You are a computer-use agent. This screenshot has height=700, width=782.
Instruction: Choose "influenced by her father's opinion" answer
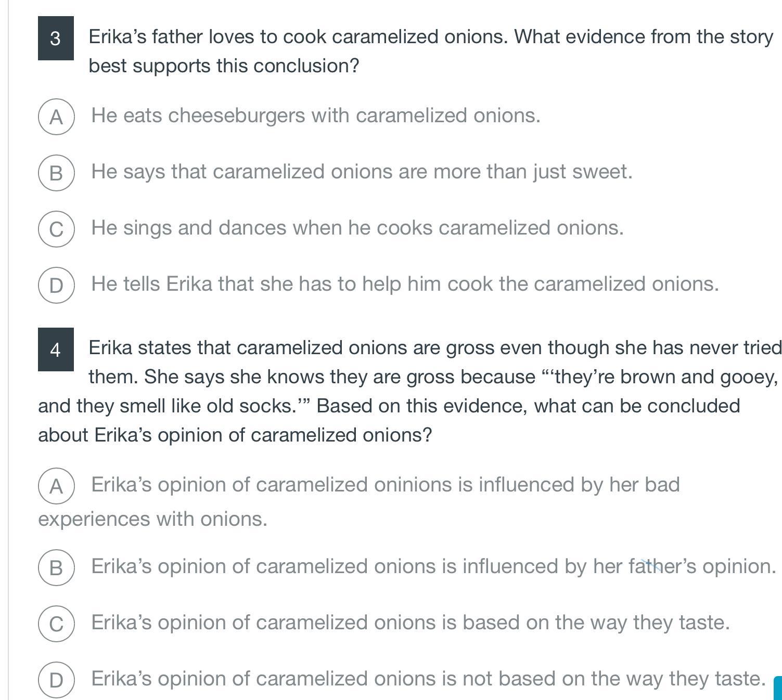[433, 566]
